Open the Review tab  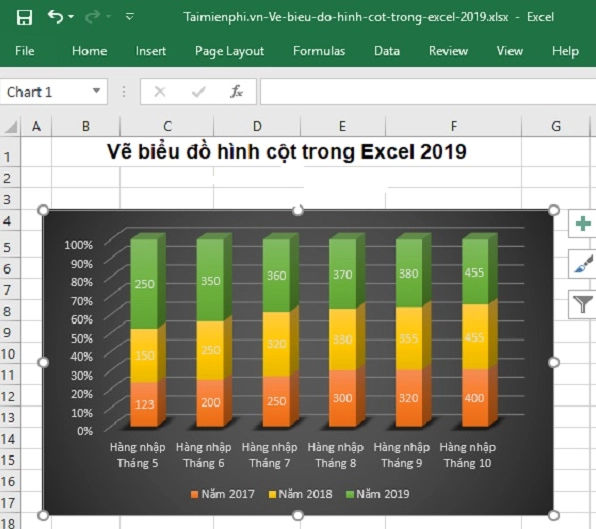coord(448,51)
